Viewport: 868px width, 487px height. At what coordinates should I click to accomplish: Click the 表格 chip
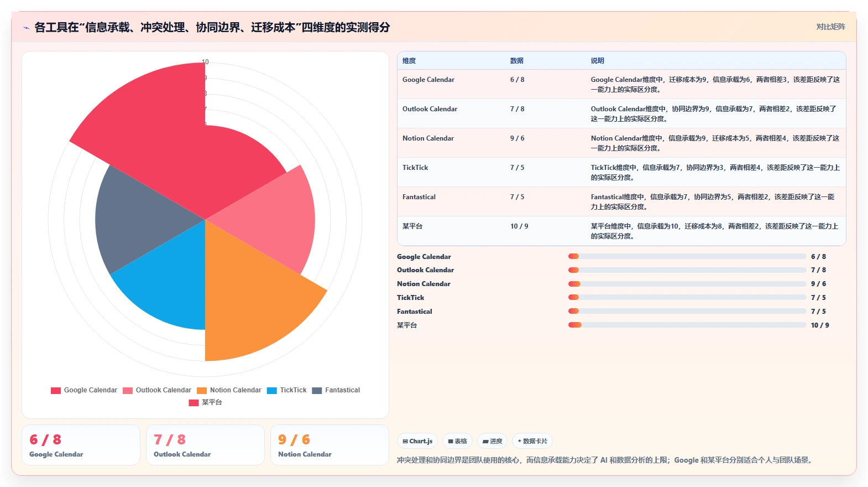click(x=457, y=441)
